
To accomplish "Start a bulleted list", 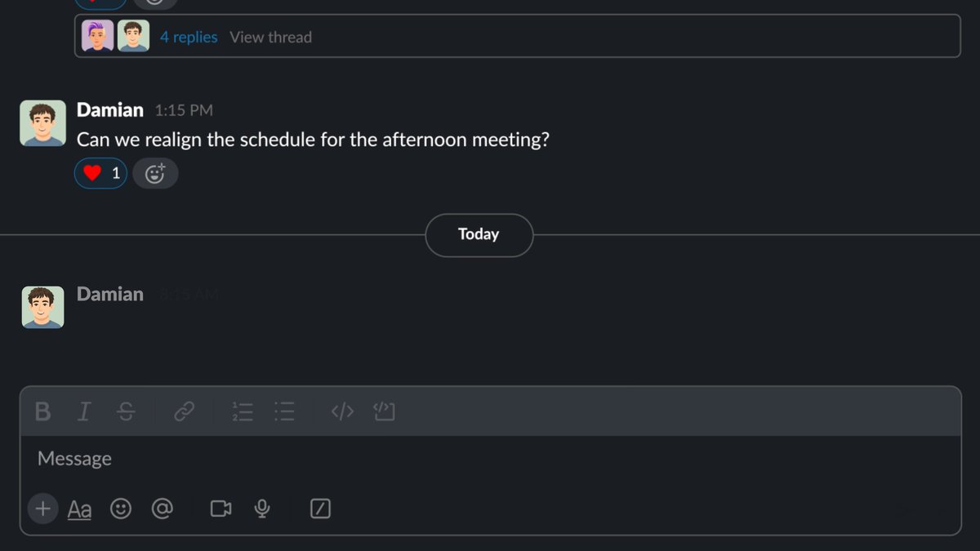I will click(284, 412).
